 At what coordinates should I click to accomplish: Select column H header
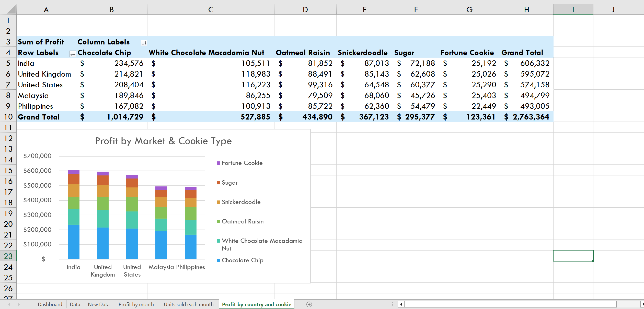526,9
